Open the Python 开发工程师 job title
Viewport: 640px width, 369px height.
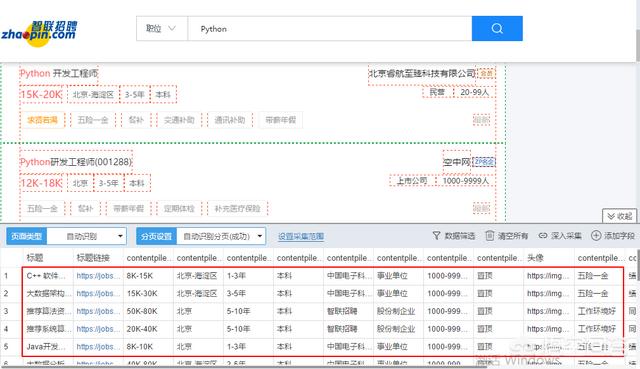pyautogui.click(x=59, y=73)
